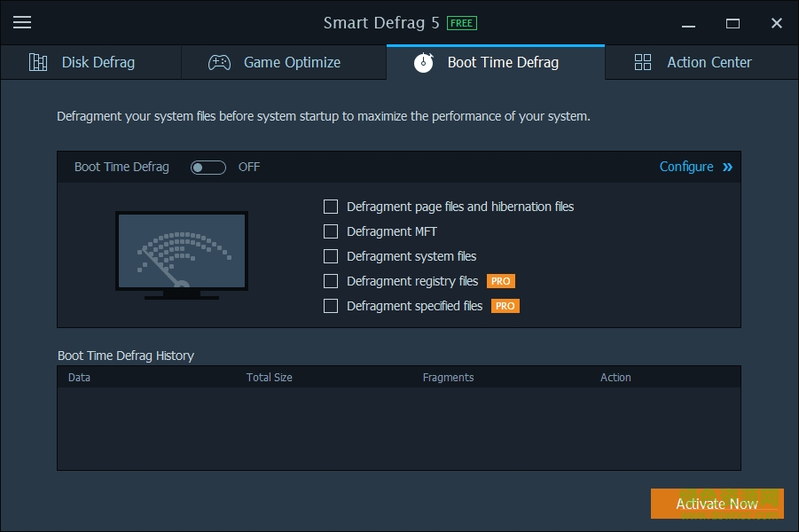Viewport: 799px width, 532px height.
Task: Turn on the Boot Time Defrag switch
Action: (x=208, y=167)
